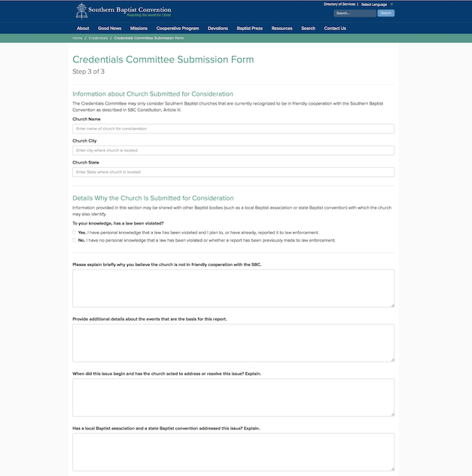Image resolution: width=472 pixels, height=476 pixels.
Task: Select the Yes law violated radio option
Action: pyautogui.click(x=75, y=233)
